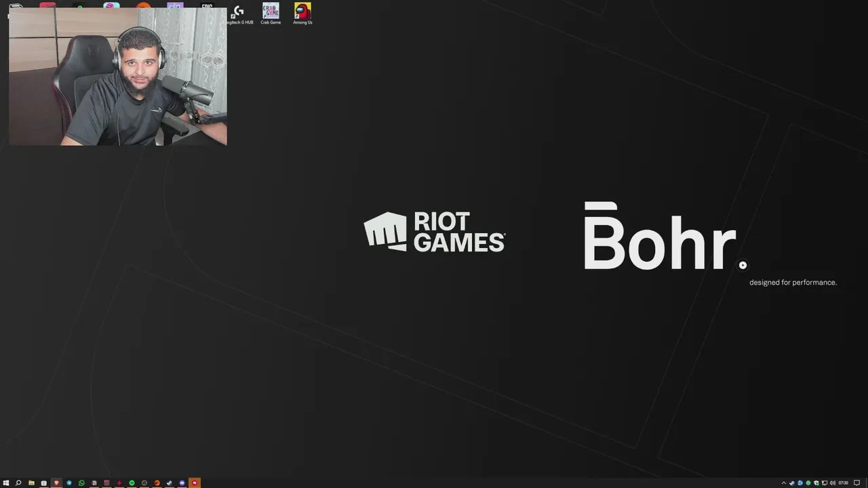Click the Riot Games logo
Viewport: 868px width, 488px height.
coord(434,232)
